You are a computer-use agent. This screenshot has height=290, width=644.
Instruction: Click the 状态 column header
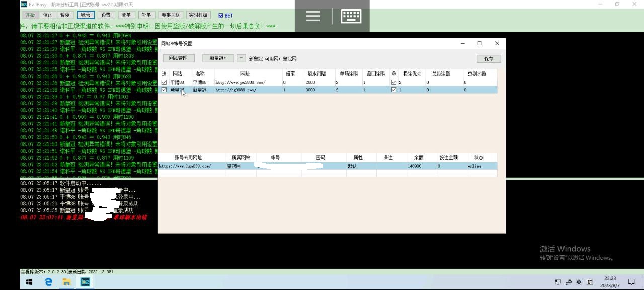click(478, 158)
